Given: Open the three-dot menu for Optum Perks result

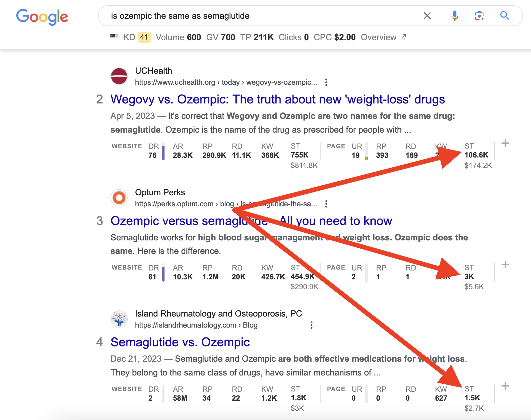Looking at the screenshot, I should pos(326,204).
